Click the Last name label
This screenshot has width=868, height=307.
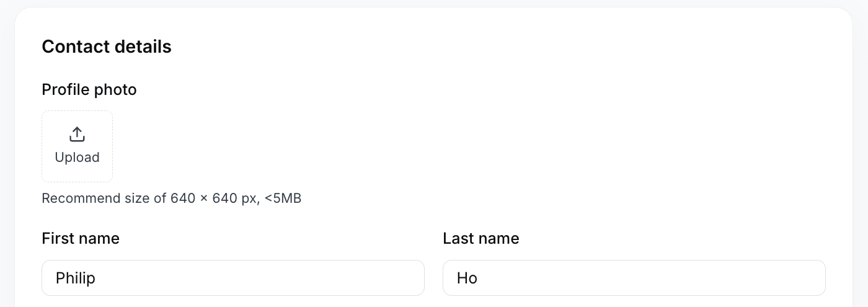[481, 238]
